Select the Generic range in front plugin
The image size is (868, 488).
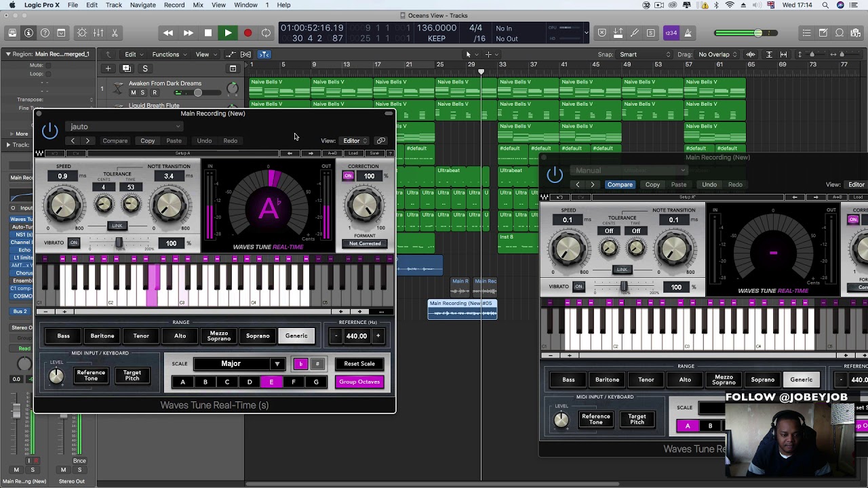click(x=296, y=336)
